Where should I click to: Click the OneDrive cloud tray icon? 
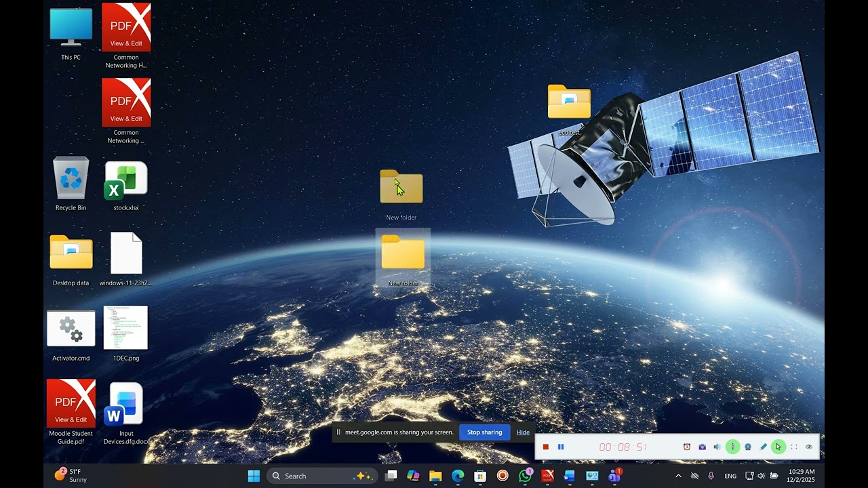(x=694, y=476)
